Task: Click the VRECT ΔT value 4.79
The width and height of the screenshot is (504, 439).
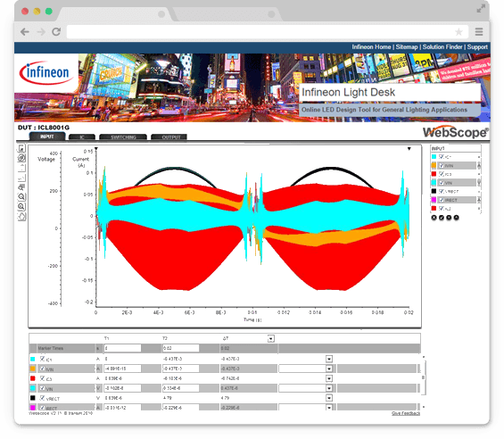Action: pos(225,398)
